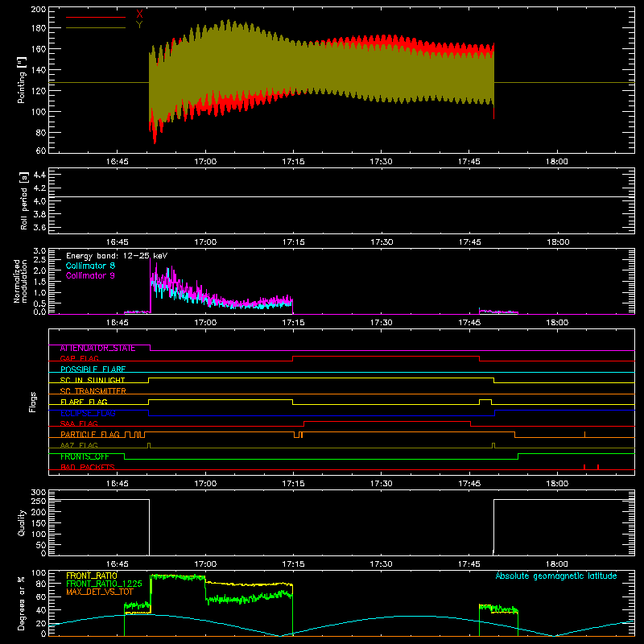Viewport: 644px width, 644px height.
Task: Click the ATTENUATOR_STATE flag label
Action: tap(97, 348)
